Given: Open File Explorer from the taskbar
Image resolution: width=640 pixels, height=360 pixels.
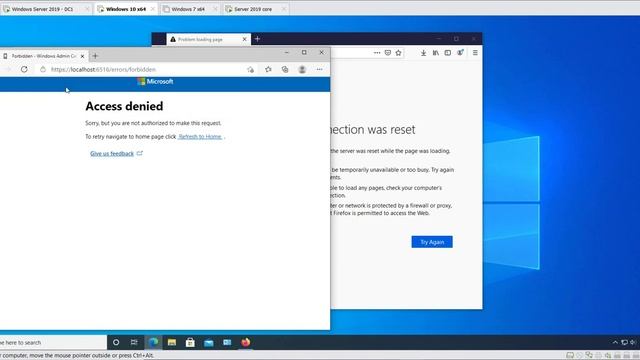Looking at the screenshot, I should tap(172, 342).
